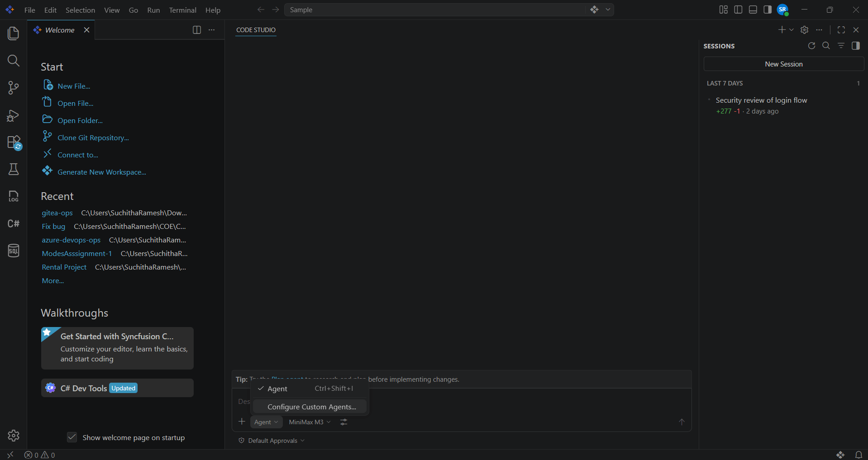The height and width of the screenshot is (460, 868).
Task: Open the Run and Debug view
Action: (14, 115)
